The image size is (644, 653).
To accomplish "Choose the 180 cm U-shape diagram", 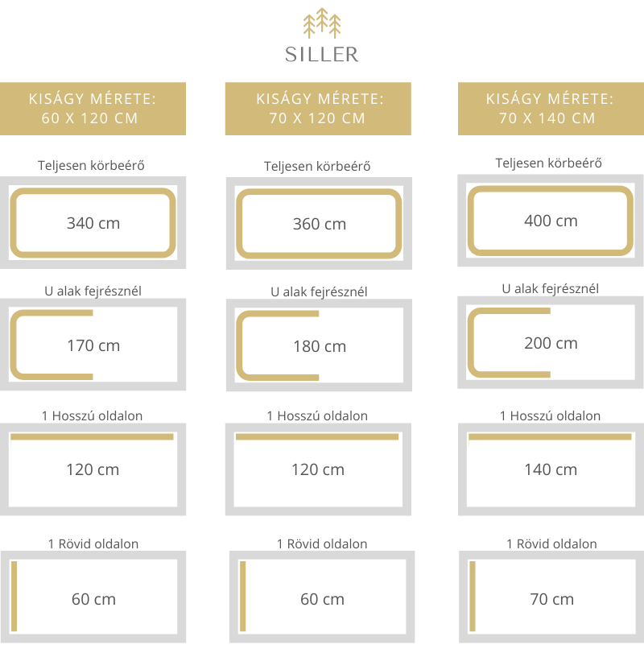I will (x=319, y=345).
